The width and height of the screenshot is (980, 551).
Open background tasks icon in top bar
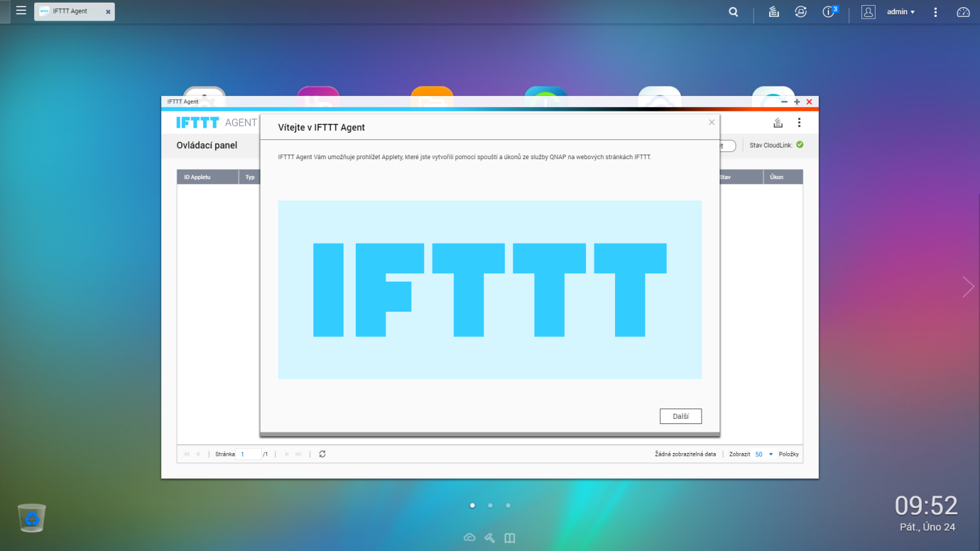[x=774, y=12]
